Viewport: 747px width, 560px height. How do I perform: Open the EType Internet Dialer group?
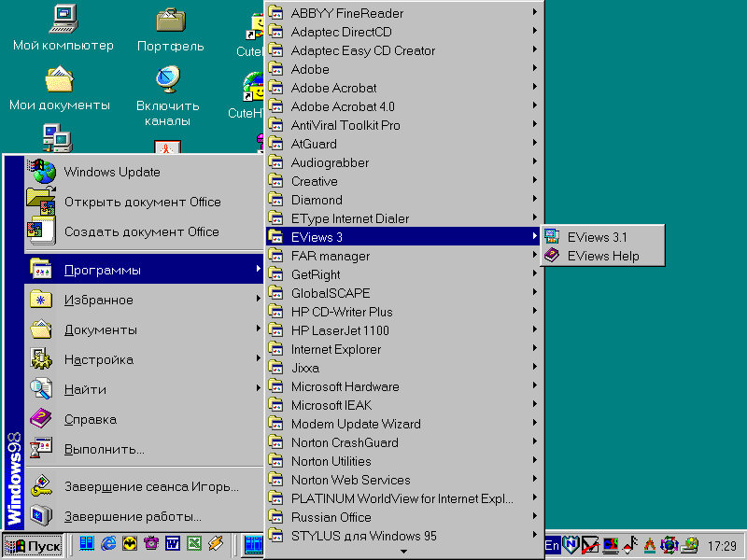click(404, 218)
